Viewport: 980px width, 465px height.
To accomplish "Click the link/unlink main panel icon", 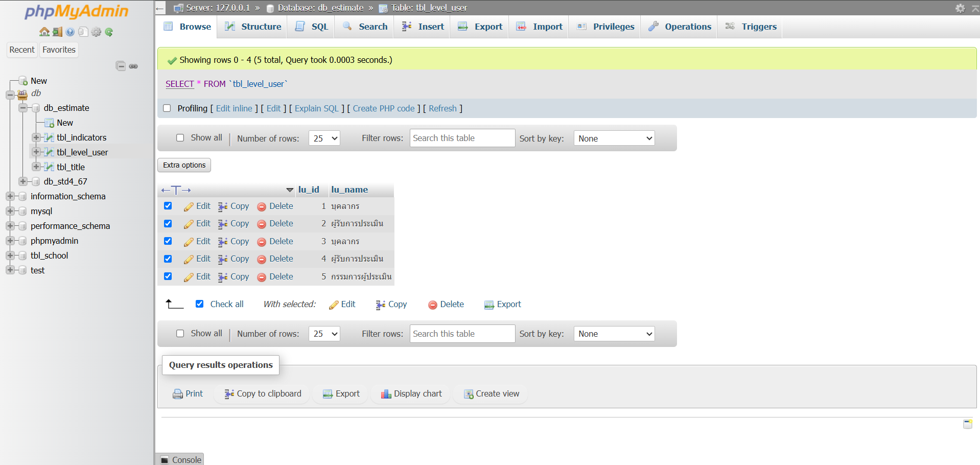I will pyautogui.click(x=133, y=66).
